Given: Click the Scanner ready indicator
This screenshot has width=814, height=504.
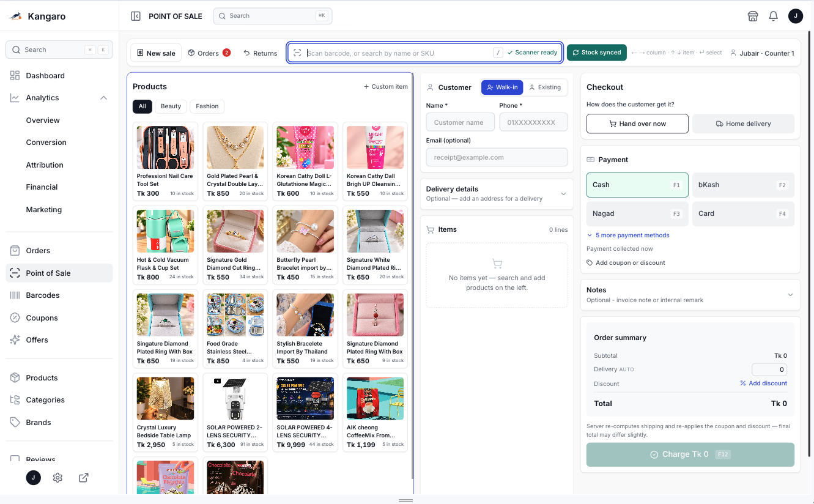Looking at the screenshot, I should [532, 53].
